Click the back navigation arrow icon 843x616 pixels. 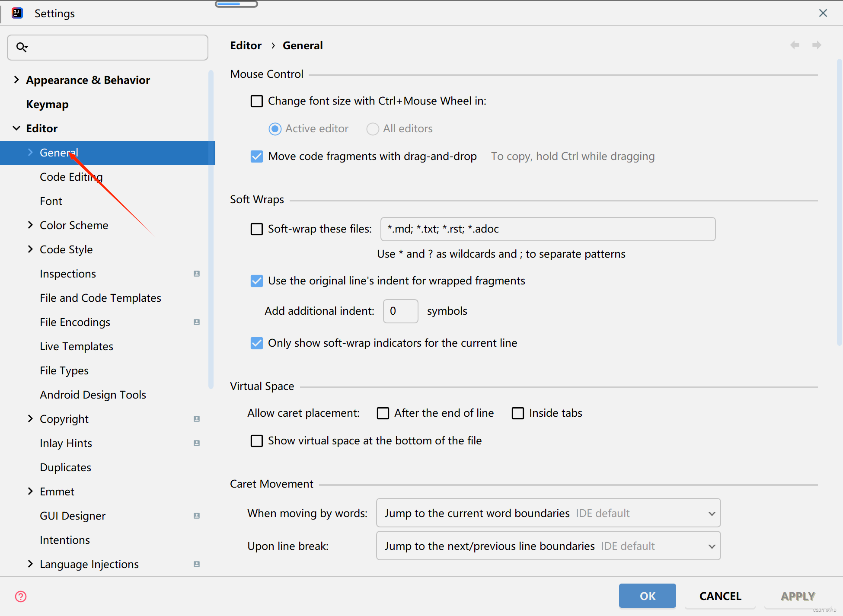[795, 45]
